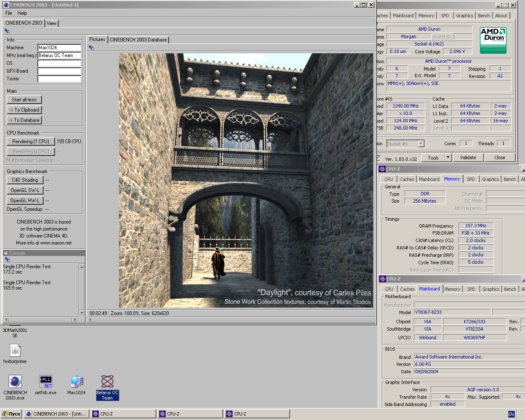Click the Tester input field
This screenshot has width=525, height=420.
click(x=59, y=79)
